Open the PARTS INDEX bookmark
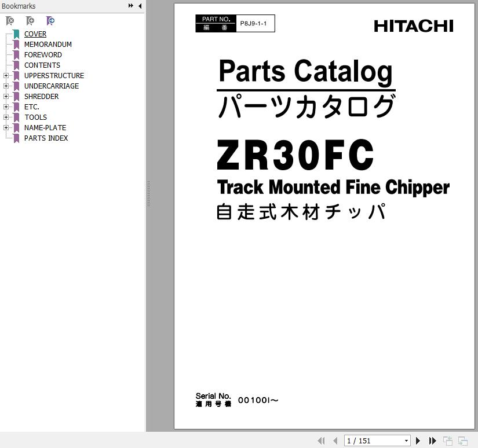The image size is (478, 448). tap(46, 138)
